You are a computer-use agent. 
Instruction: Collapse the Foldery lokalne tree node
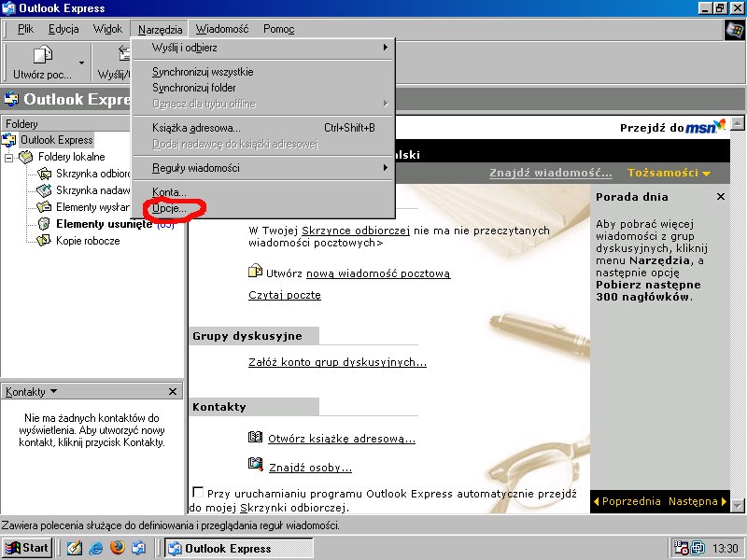coord(8,157)
